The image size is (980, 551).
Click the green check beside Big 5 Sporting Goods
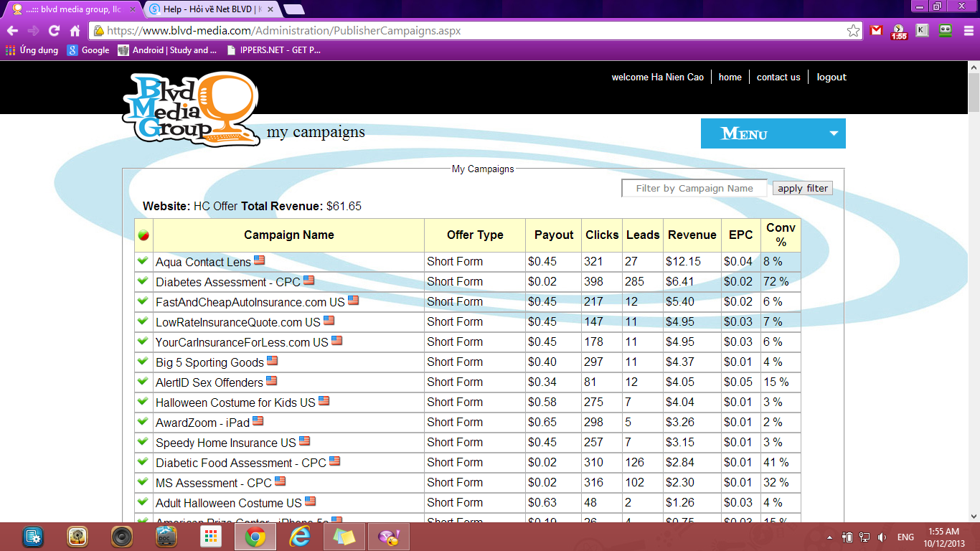coord(143,361)
